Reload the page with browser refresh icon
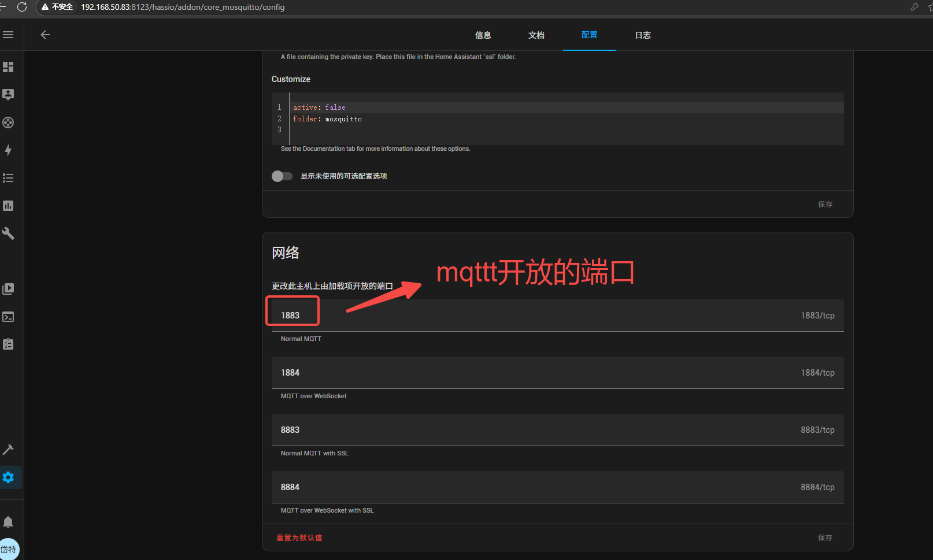This screenshot has width=933, height=560. coord(22,7)
